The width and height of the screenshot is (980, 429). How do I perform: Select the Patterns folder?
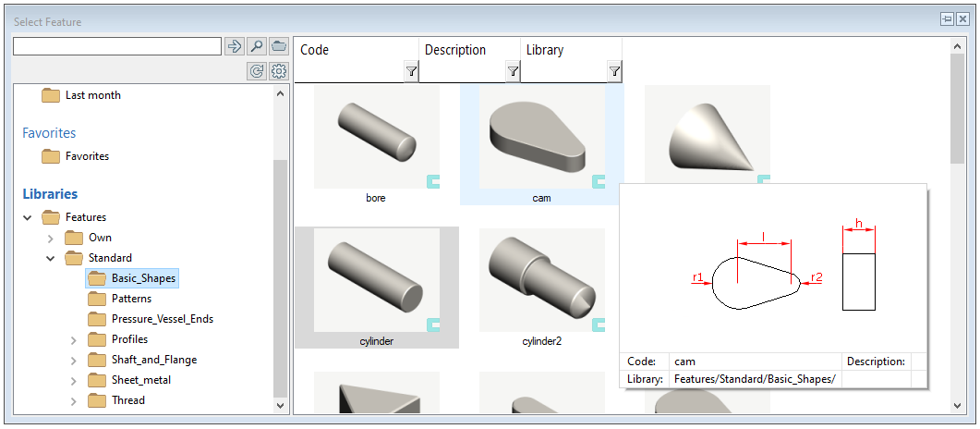pos(131,299)
